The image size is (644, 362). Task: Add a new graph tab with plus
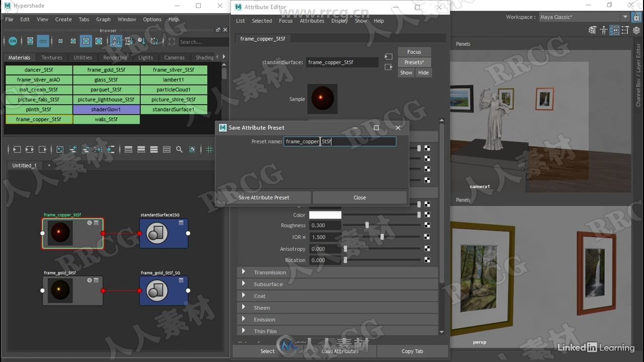point(49,165)
